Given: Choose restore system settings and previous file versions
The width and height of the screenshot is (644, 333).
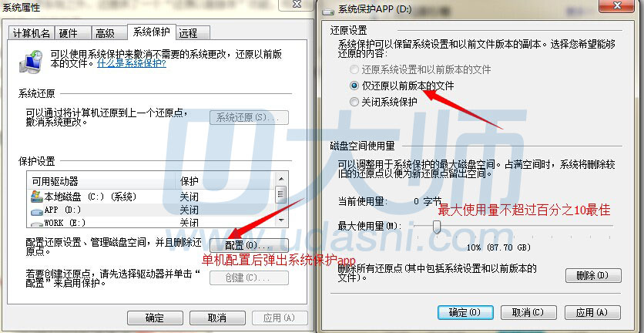Looking at the screenshot, I should click(354, 69).
